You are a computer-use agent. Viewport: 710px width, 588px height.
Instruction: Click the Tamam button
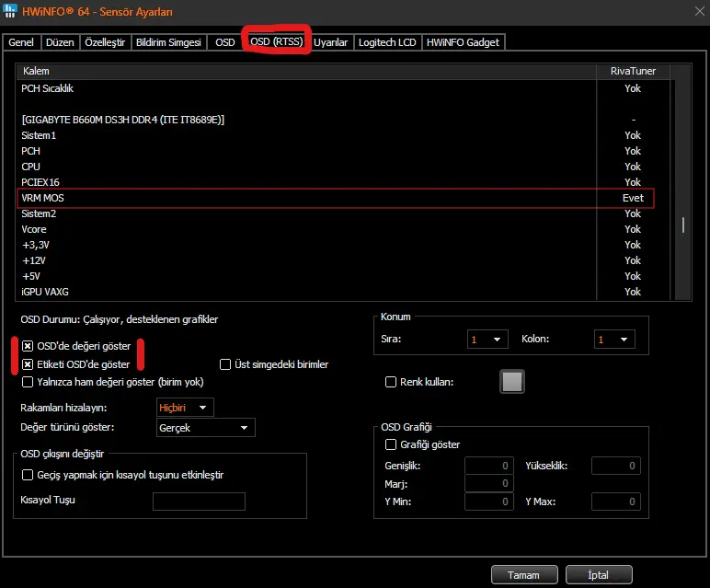524,575
